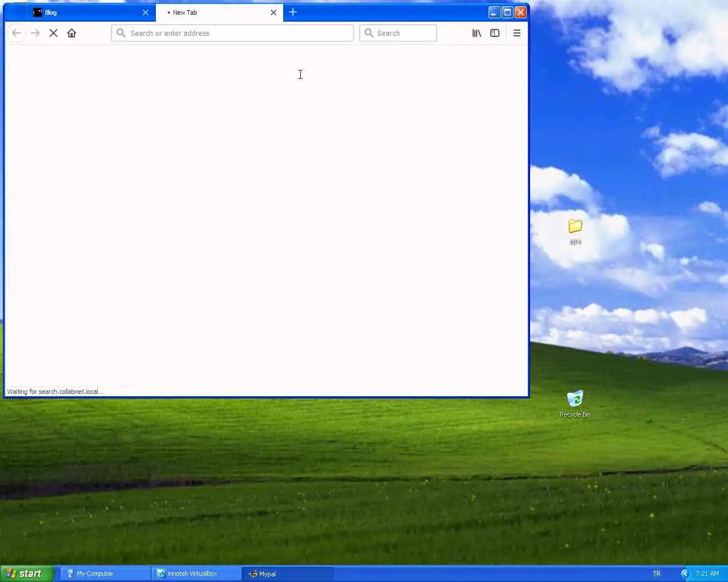The height and width of the screenshot is (582, 728).
Task: Click 'Waiting for search.collabnet.local' status text
Action: [x=55, y=392]
